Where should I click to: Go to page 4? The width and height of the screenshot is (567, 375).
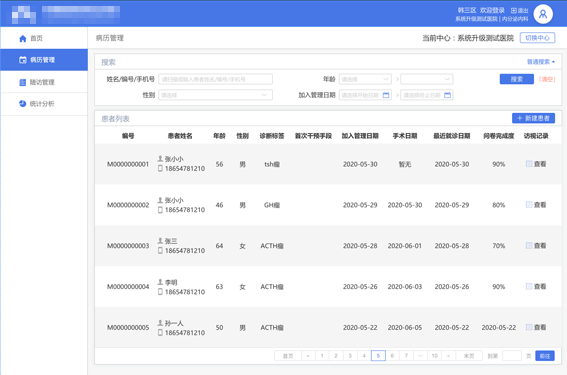click(364, 356)
